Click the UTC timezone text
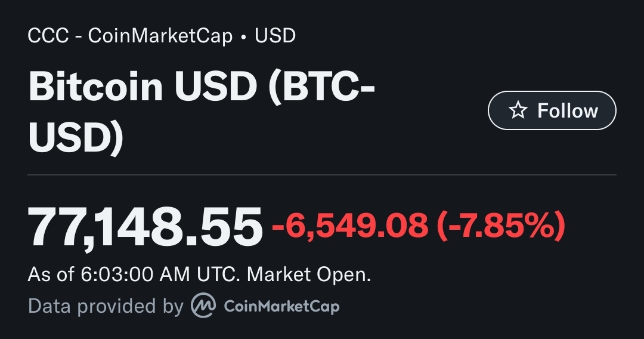Image resolution: width=644 pixels, height=339 pixels. click(218, 274)
